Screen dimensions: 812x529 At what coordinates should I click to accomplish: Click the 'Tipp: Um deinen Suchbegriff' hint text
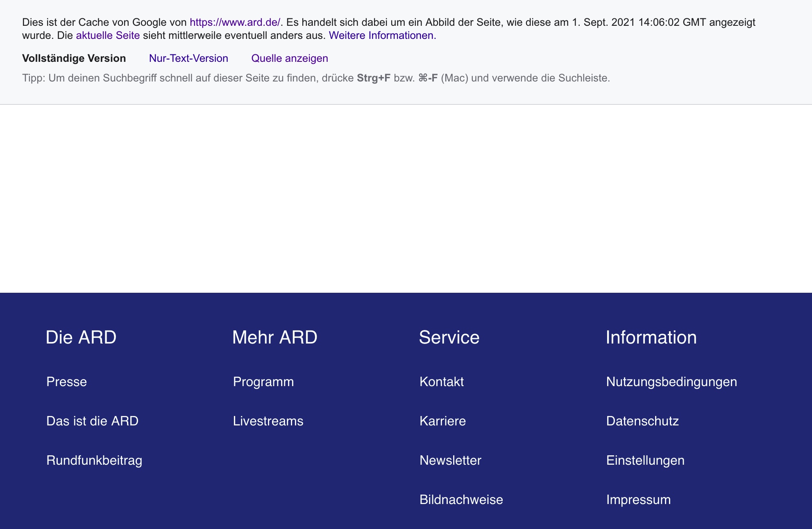(316, 78)
